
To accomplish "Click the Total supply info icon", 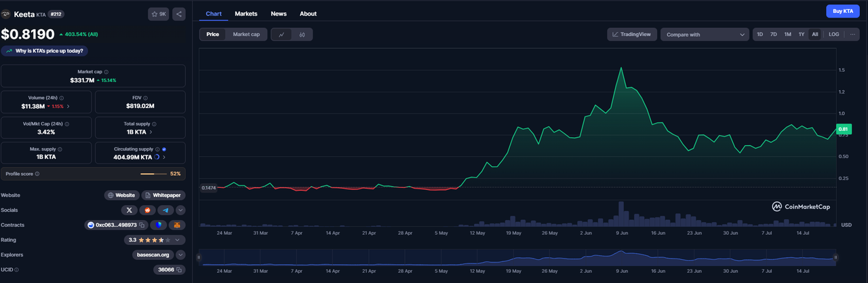I will point(155,124).
